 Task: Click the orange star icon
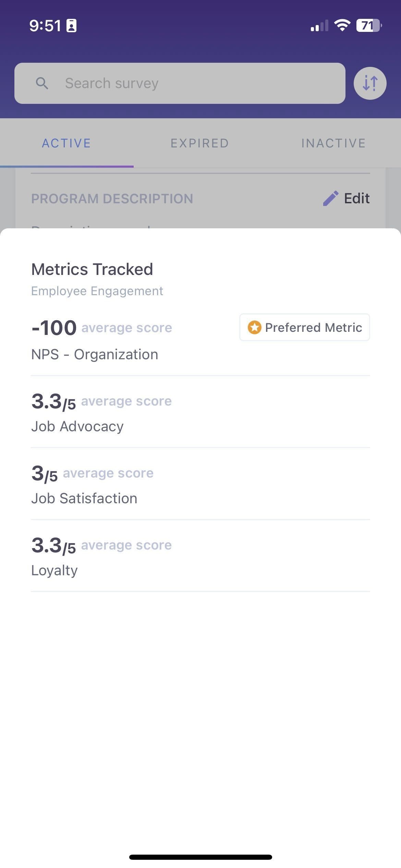[254, 327]
